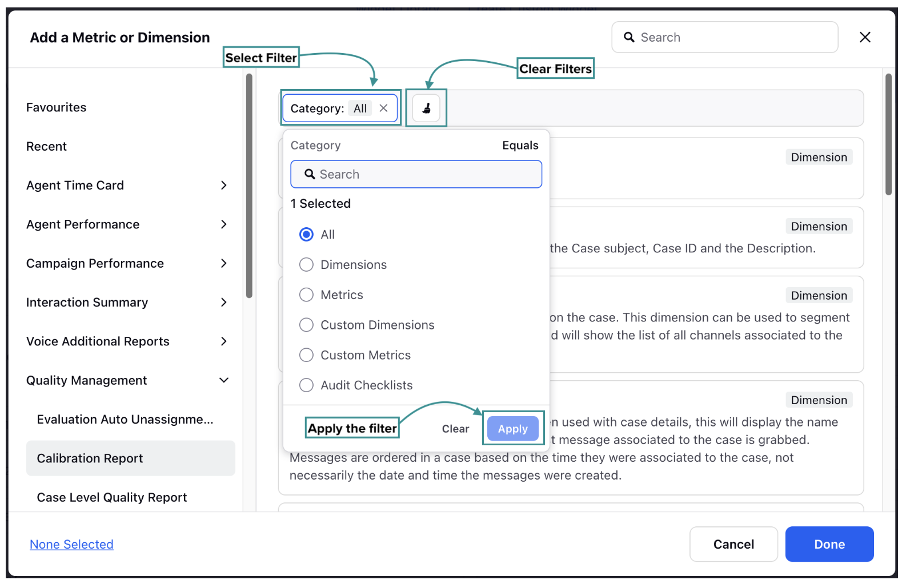This screenshot has height=588, width=906.
Task: Click Clear in the filter popup
Action: click(x=455, y=429)
